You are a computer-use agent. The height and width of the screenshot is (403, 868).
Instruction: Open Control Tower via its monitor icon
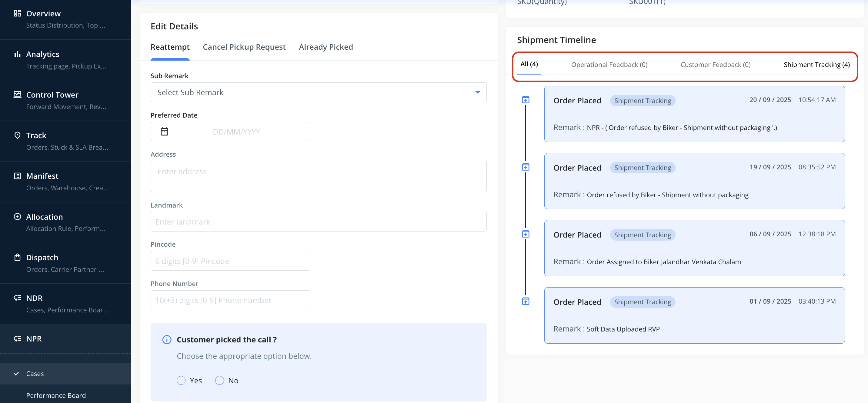click(17, 94)
